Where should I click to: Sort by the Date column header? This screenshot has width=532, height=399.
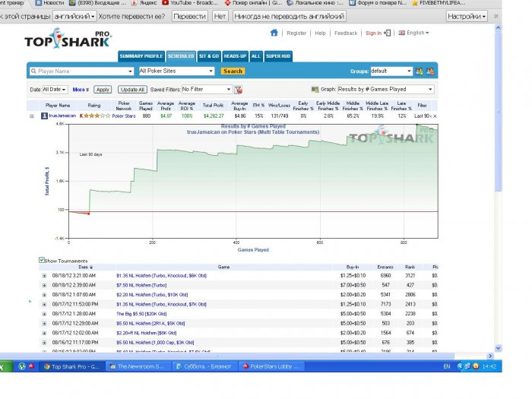coord(85,268)
